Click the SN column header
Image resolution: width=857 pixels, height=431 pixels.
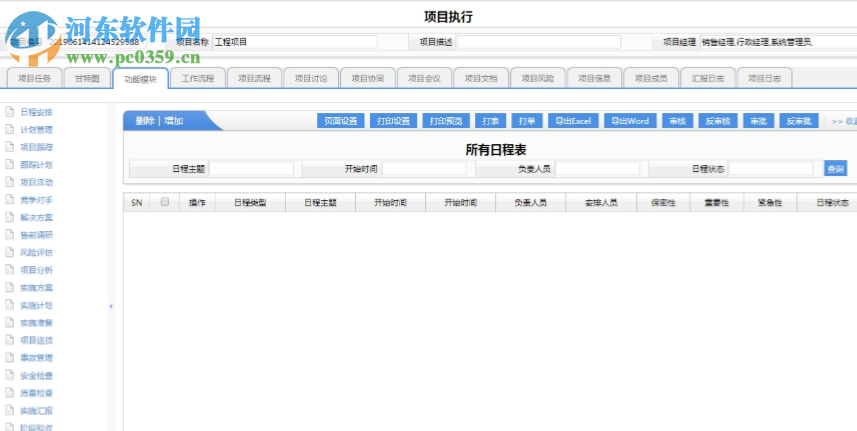pyautogui.click(x=137, y=203)
